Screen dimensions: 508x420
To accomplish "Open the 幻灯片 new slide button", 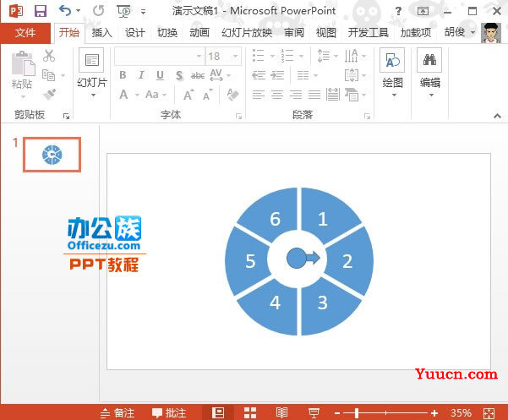I will click(x=92, y=74).
